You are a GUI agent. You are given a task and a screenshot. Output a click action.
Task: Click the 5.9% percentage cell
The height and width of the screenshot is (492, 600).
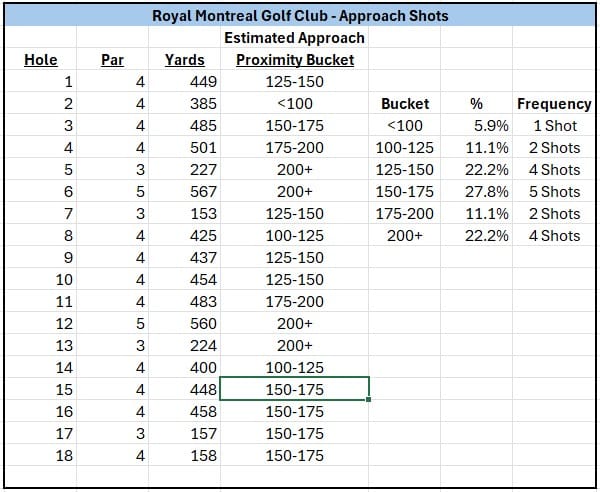476,125
